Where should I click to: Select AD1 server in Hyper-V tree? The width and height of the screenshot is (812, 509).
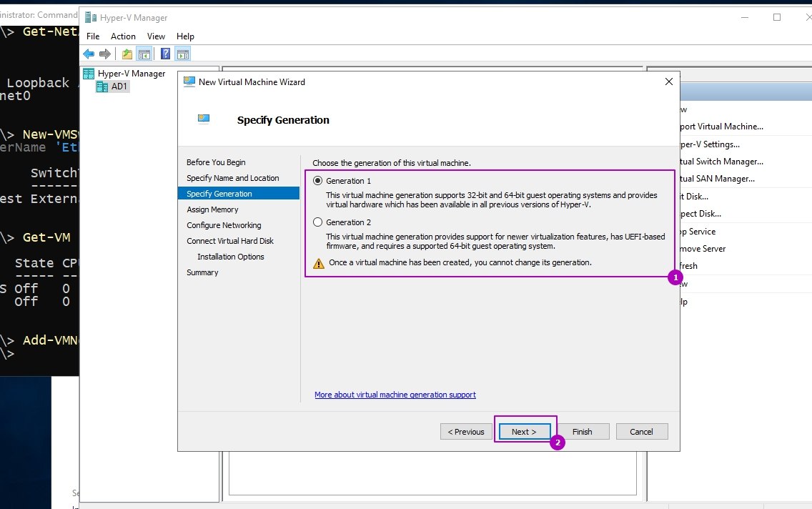coord(119,87)
